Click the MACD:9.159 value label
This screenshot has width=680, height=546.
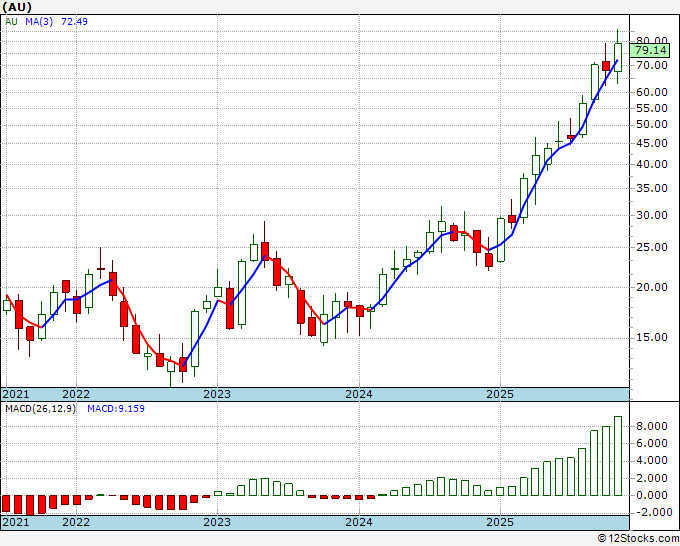(116, 409)
